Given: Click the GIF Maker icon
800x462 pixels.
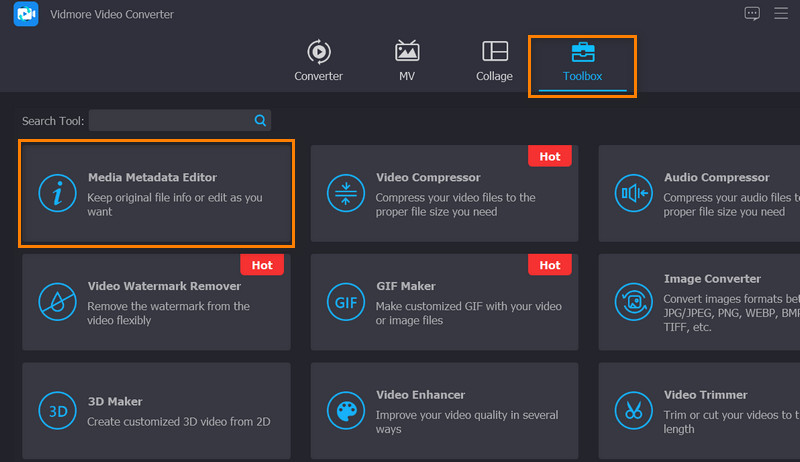Looking at the screenshot, I should (x=344, y=301).
